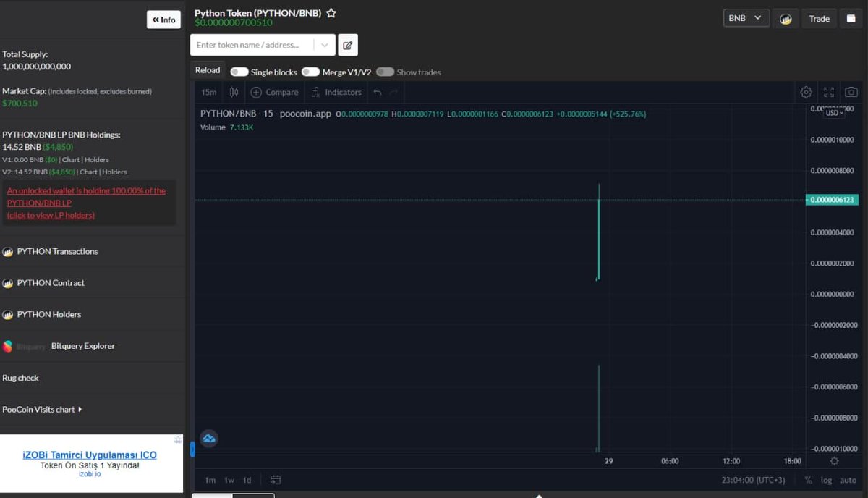
Task: Open Rug check link
Action: pos(20,378)
